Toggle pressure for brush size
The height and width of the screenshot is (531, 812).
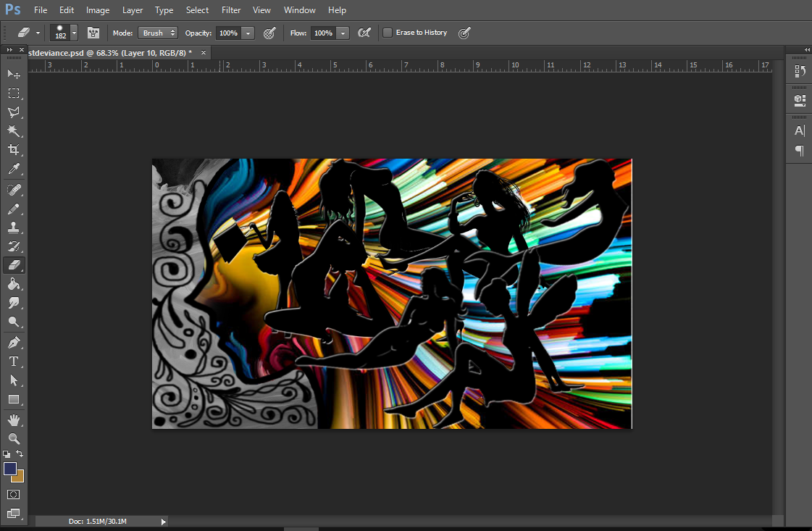pyautogui.click(x=464, y=33)
